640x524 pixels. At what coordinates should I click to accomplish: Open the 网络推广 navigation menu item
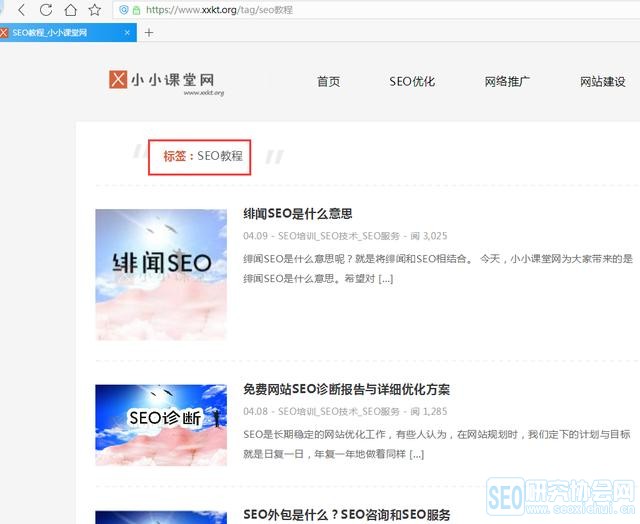pos(507,82)
